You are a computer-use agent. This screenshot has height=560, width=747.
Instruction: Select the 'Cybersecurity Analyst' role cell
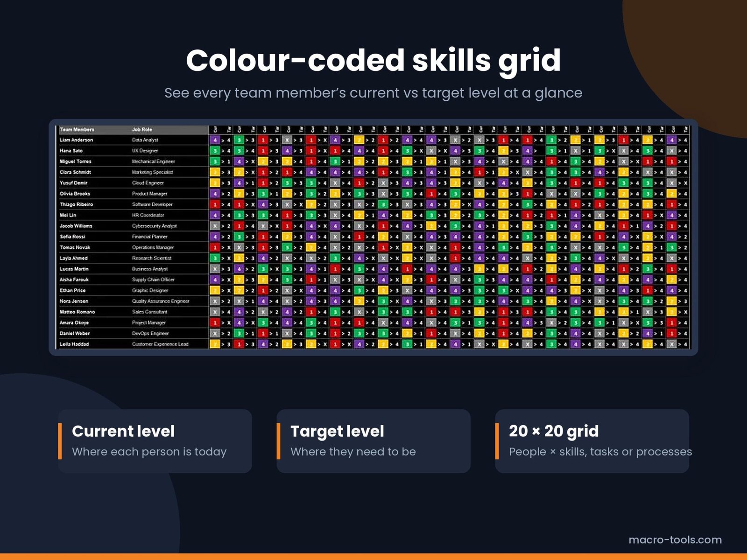point(154,226)
